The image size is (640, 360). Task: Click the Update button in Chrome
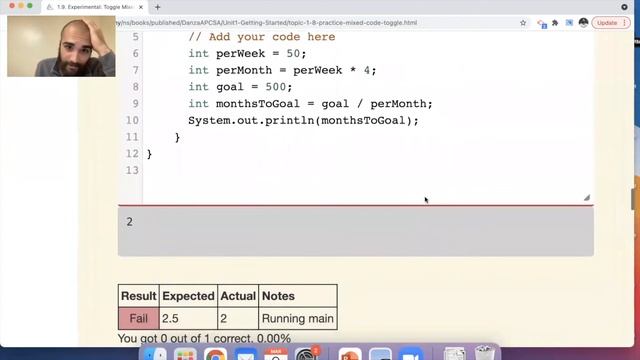607,23
